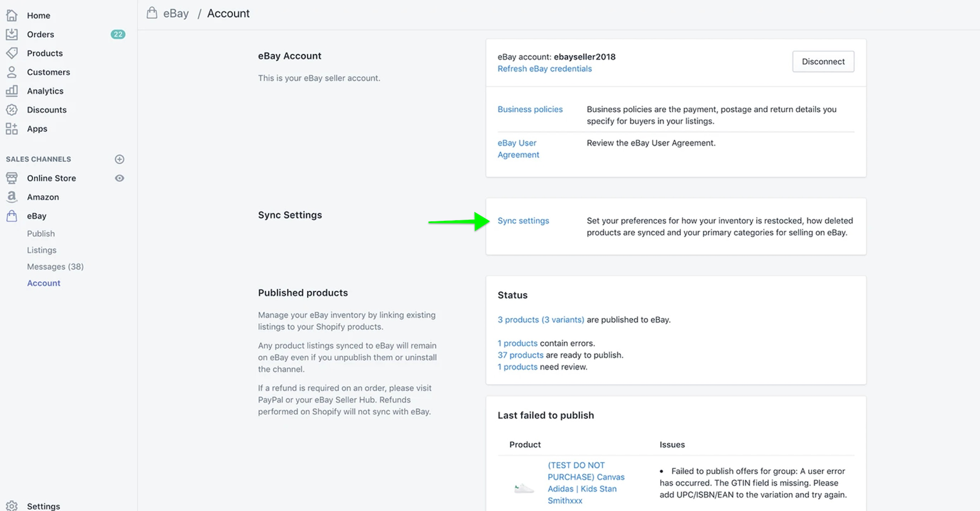The image size is (980, 511).
Task: Open Settings via the gear icon
Action: click(x=12, y=505)
